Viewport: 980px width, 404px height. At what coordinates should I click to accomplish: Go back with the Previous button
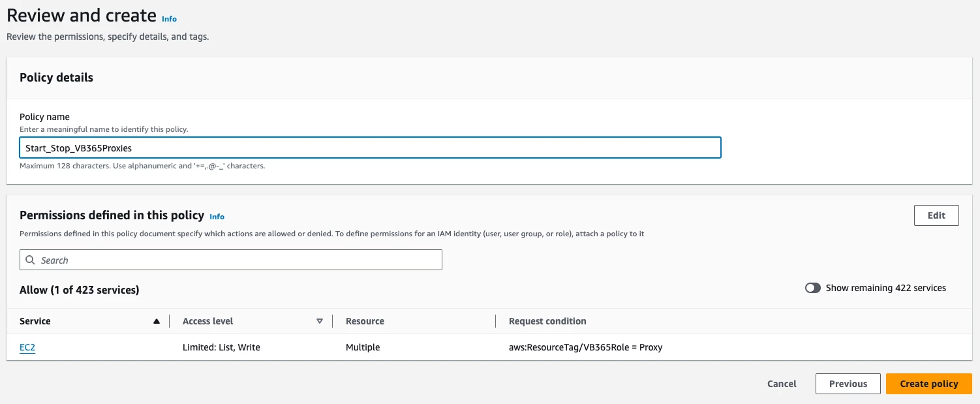(x=848, y=384)
